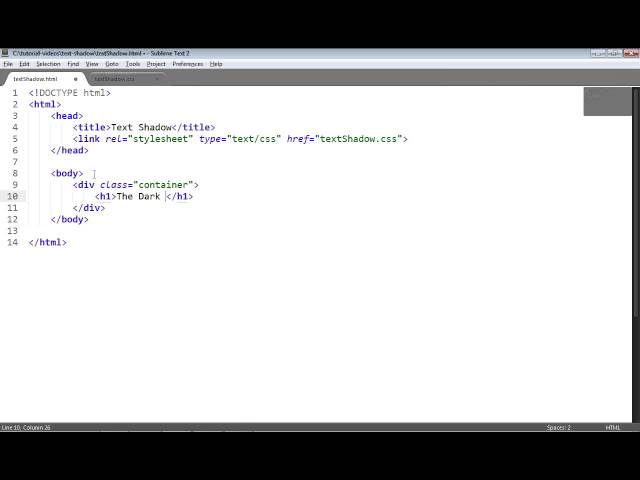Click the 'Line 10, Column 26' status text
The image size is (640, 480).
[26, 427]
